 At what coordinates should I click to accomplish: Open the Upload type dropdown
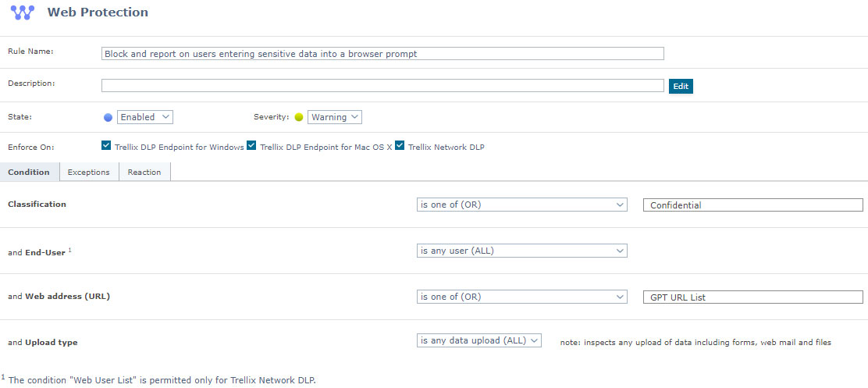coord(478,341)
